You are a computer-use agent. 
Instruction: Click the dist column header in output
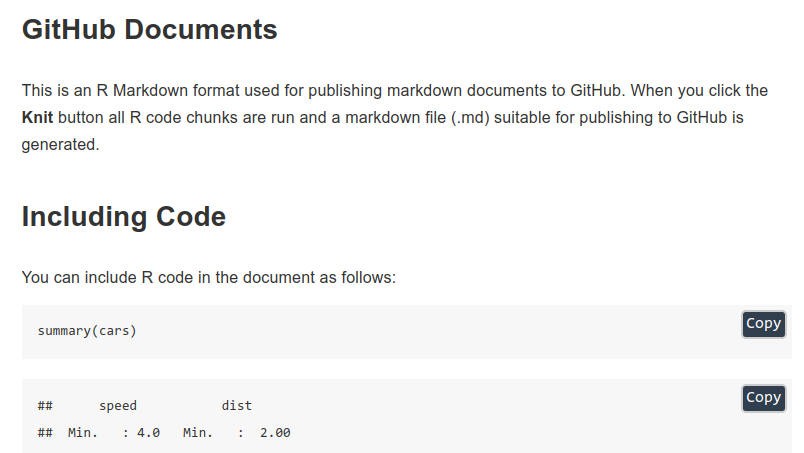(x=236, y=406)
